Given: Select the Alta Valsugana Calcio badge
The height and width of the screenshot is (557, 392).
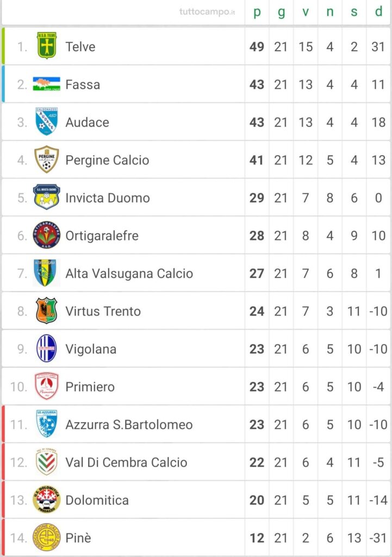Looking at the screenshot, I should (x=45, y=273).
